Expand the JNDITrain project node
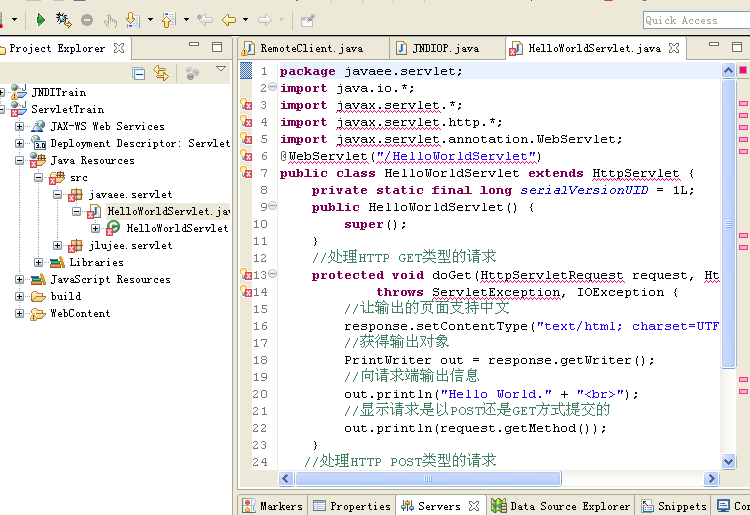The width and height of the screenshot is (750, 515). pyautogui.click(x=3, y=92)
